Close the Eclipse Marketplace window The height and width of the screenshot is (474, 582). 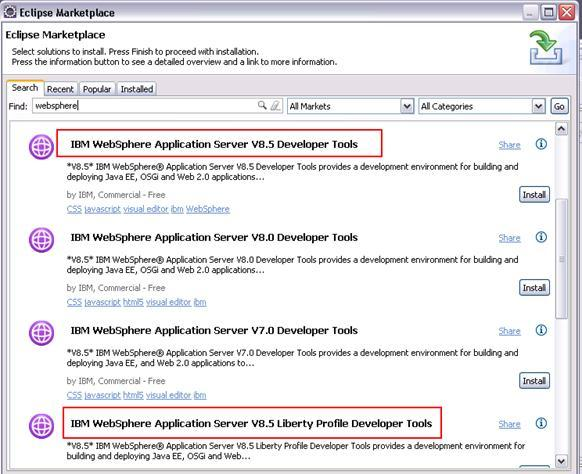click(x=567, y=12)
